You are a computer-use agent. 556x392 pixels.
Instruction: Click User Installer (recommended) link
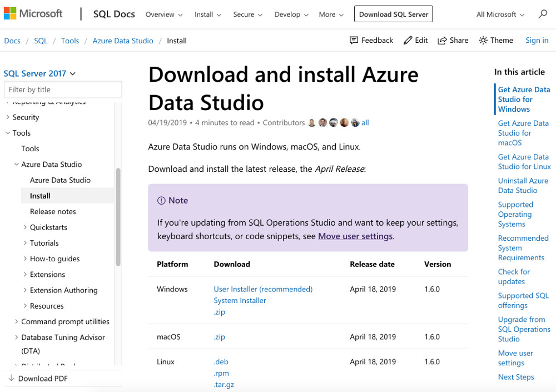coord(263,289)
